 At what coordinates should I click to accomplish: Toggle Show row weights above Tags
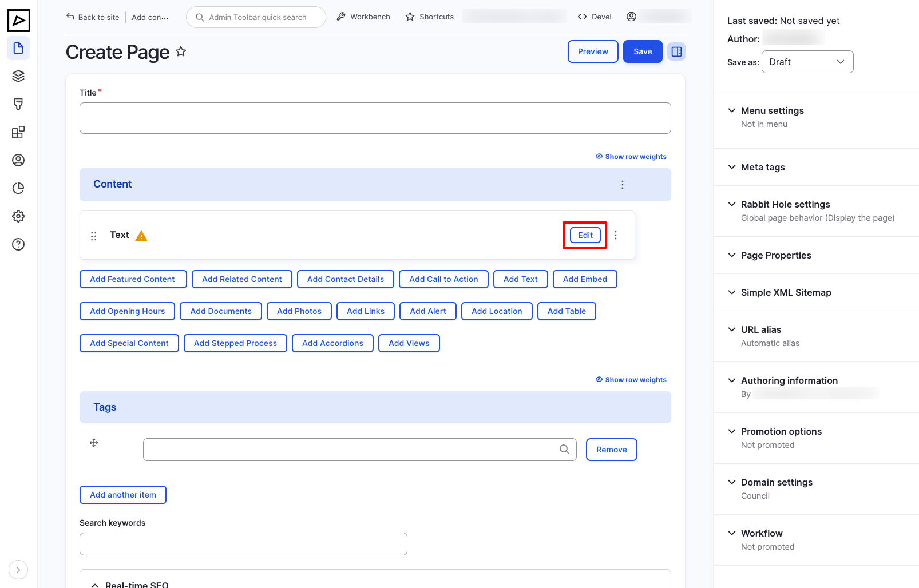631,380
